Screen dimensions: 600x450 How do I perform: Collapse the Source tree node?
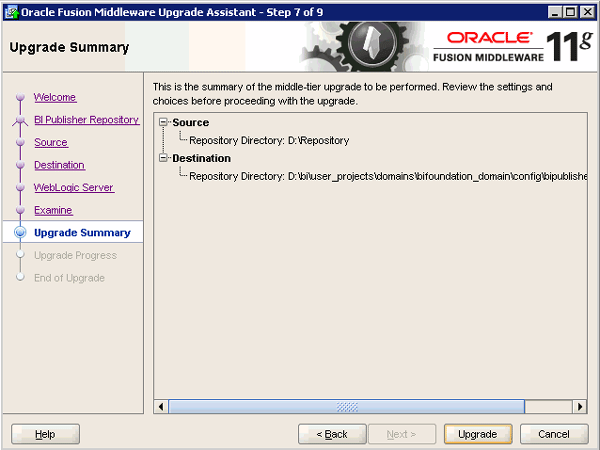(163, 122)
